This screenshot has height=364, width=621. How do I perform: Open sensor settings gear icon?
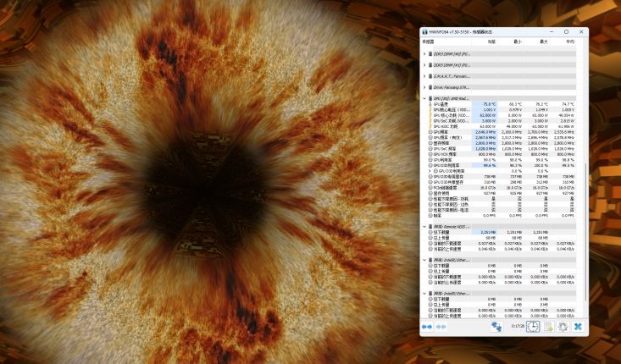point(563,327)
